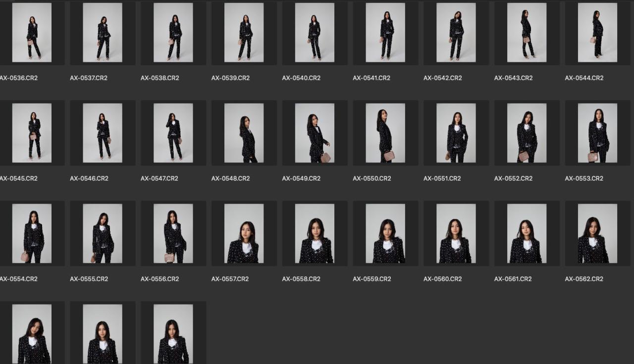Click the AX-0552.CR2 filename label
Screen dimensions: 634x364
tap(513, 178)
